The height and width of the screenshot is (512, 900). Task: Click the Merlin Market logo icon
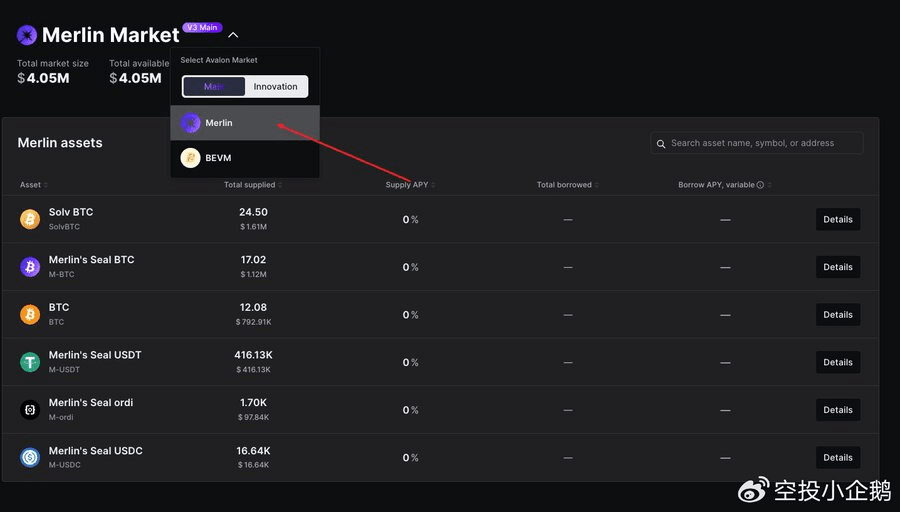pos(26,35)
